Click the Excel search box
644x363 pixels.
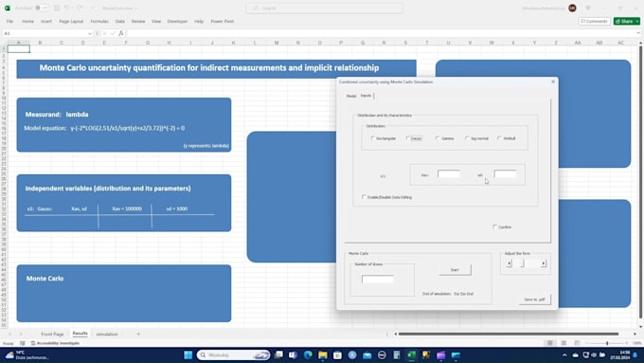[x=325, y=8]
